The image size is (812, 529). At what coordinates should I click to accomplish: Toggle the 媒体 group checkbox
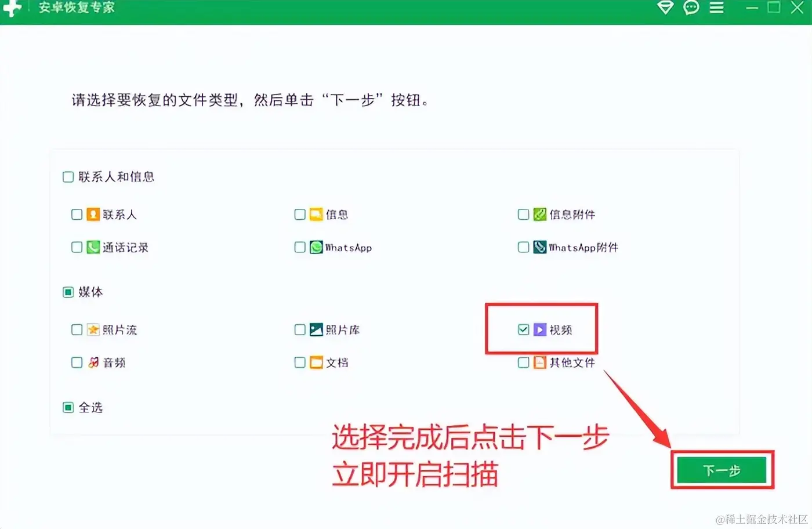pos(68,292)
